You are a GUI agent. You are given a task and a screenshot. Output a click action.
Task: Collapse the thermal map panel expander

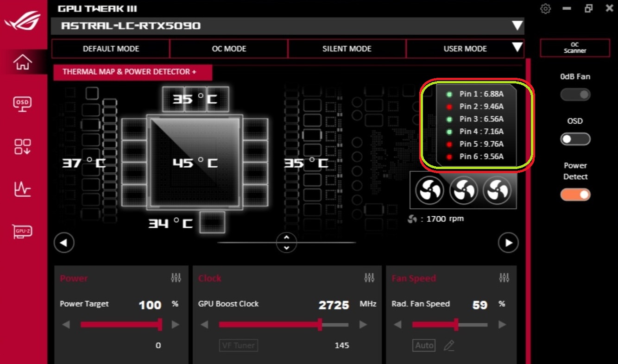tap(287, 242)
